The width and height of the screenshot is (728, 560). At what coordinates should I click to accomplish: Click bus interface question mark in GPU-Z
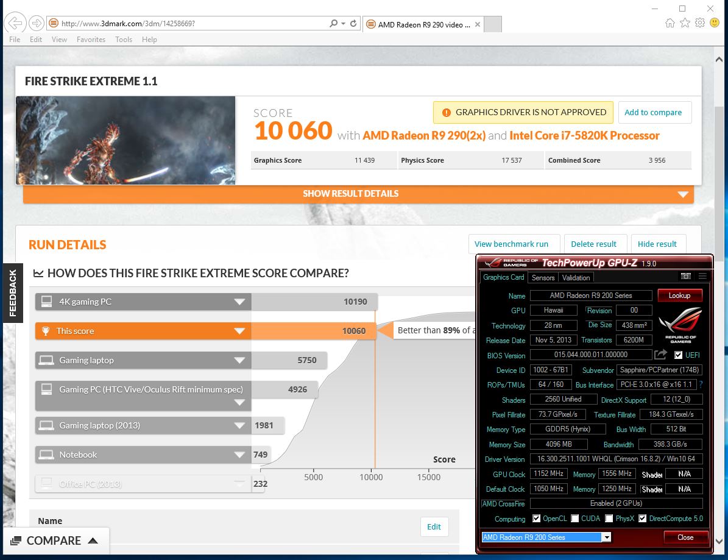pos(701,385)
